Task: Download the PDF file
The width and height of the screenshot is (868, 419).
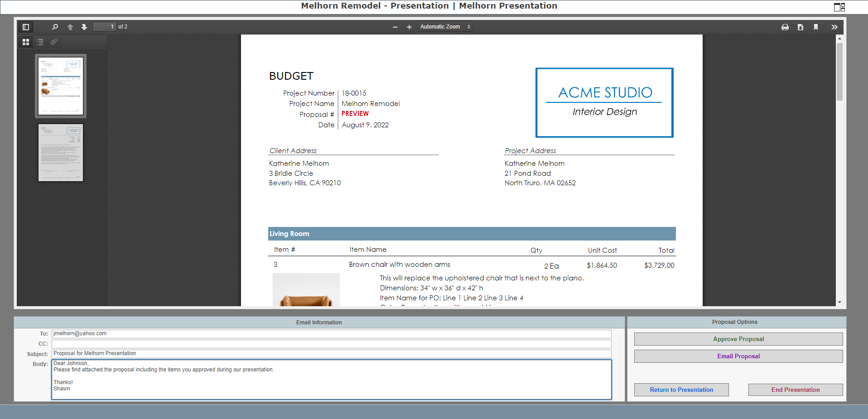Action: [x=800, y=27]
